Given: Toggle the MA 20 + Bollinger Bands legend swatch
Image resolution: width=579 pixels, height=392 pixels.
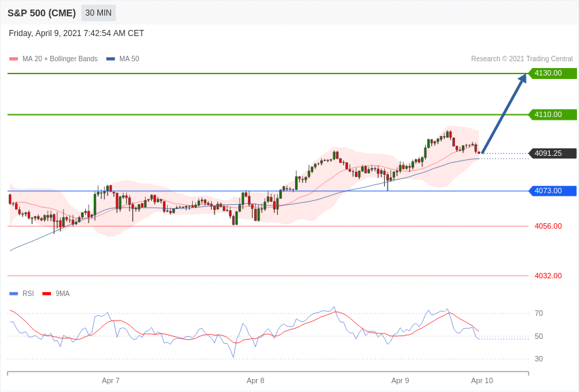Looking at the screenshot, I should click(x=14, y=59).
